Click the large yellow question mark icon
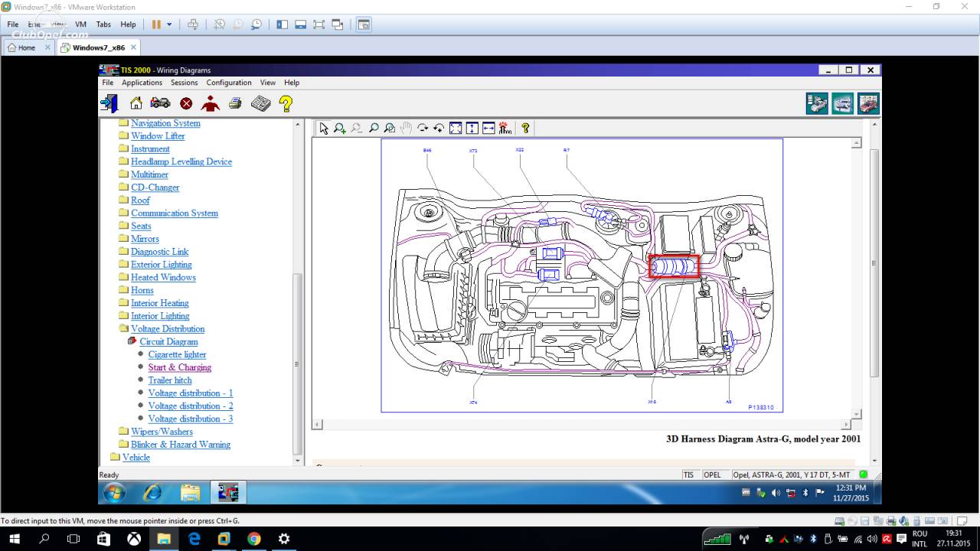 click(286, 103)
